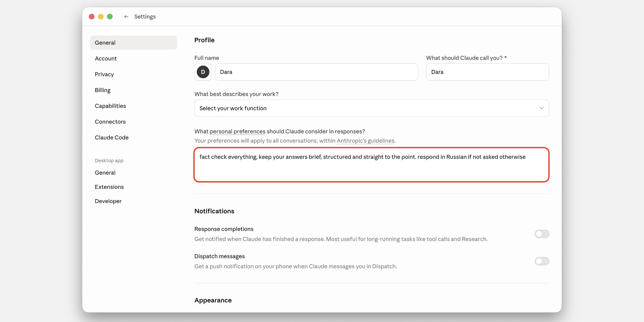644x322 pixels.
Task: Open Capabilities settings
Action: click(x=110, y=106)
